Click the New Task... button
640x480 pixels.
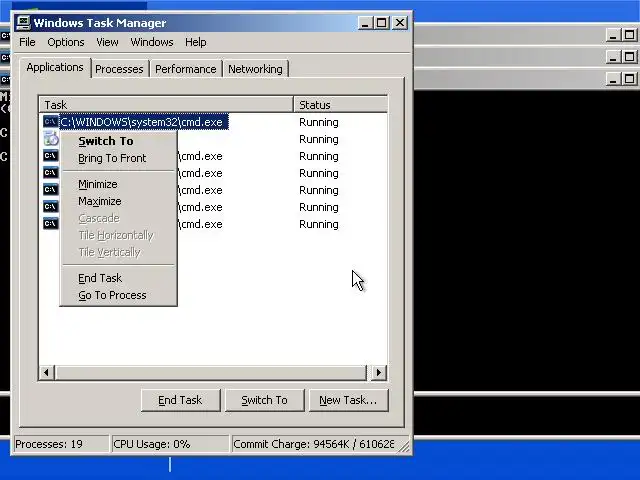348,400
